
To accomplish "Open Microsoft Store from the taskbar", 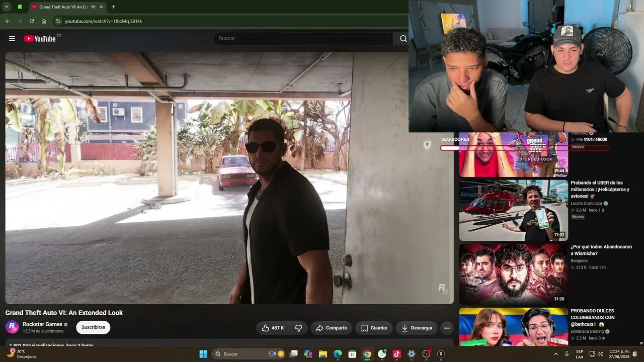I will (353, 354).
